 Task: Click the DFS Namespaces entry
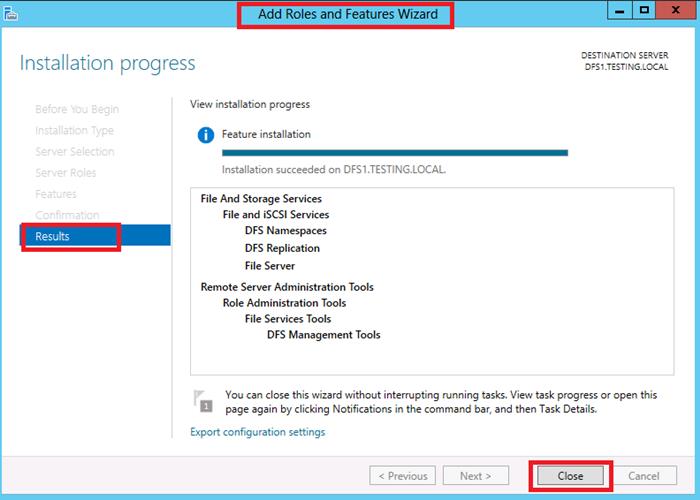coord(285,231)
